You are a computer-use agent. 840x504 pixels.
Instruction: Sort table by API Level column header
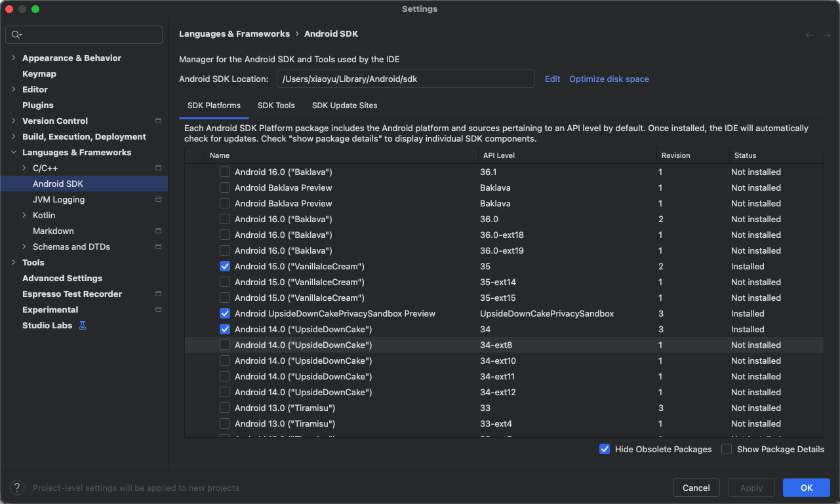498,155
